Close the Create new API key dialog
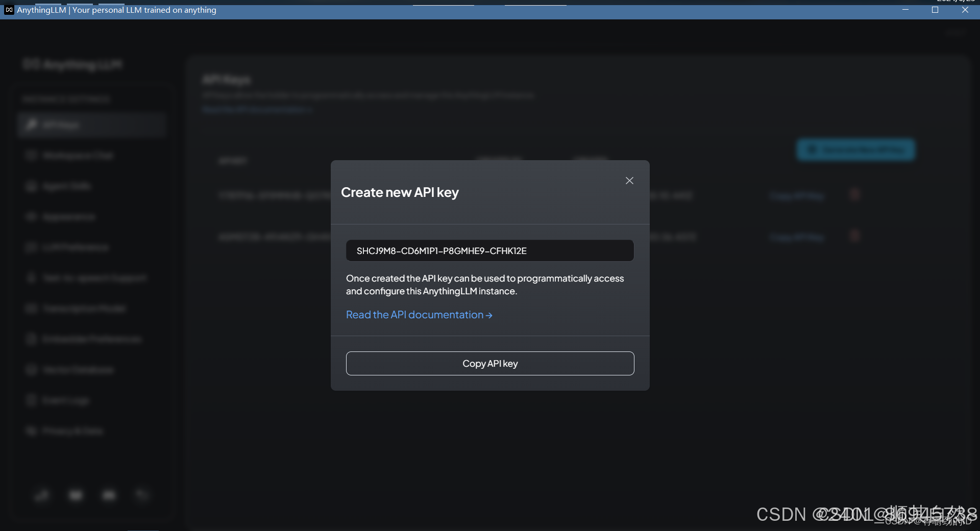 click(629, 181)
